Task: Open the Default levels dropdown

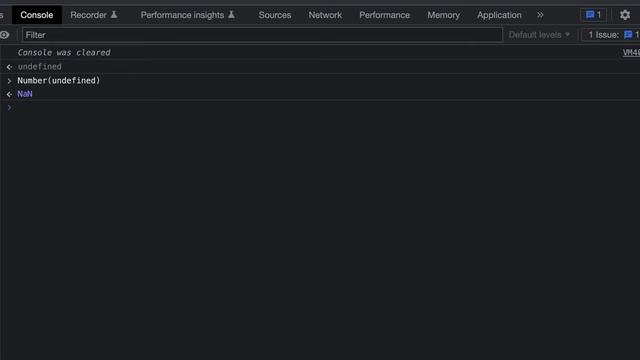Action: tap(539, 35)
